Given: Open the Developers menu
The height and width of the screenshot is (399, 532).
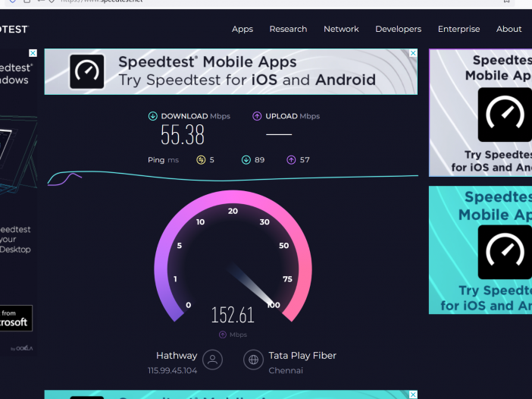Looking at the screenshot, I should click(x=398, y=29).
